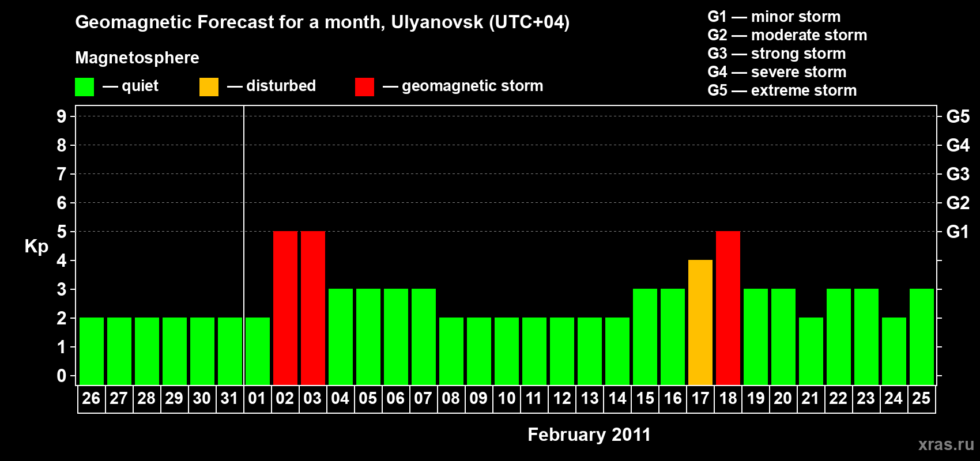Click the red bar for day 02
This screenshot has width=980, height=461.
[285, 308]
